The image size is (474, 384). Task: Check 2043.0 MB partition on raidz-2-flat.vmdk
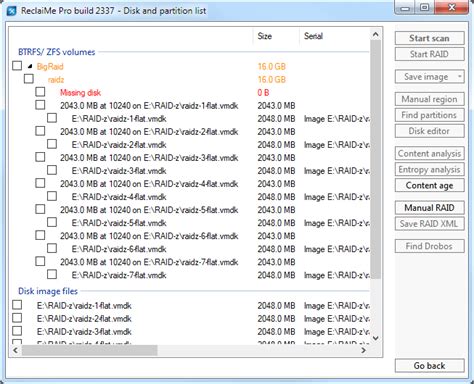pos(40,131)
